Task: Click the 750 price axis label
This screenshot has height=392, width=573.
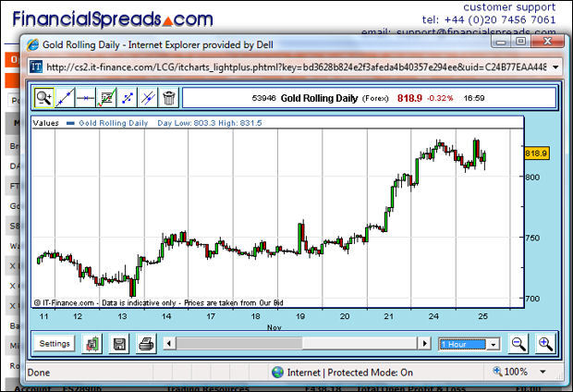Action: pyautogui.click(x=532, y=238)
